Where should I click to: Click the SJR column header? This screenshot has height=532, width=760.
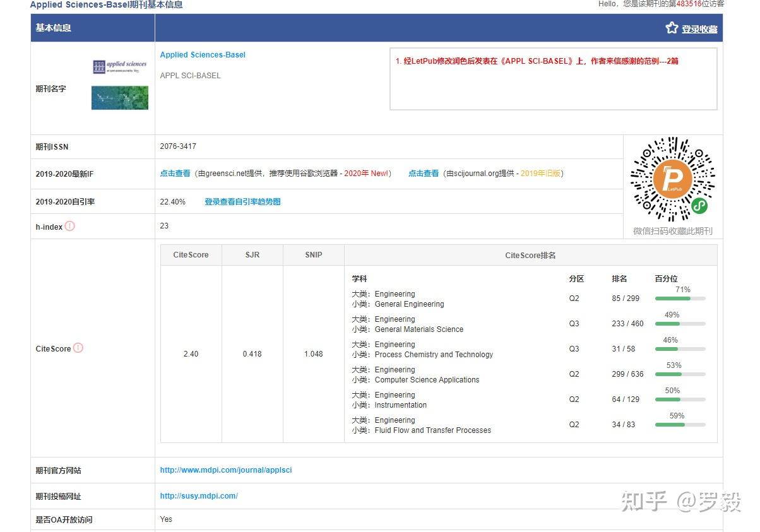[252, 255]
